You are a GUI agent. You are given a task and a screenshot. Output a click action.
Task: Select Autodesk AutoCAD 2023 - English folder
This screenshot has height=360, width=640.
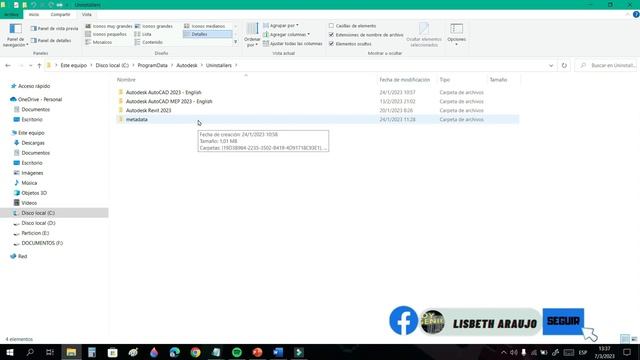click(x=163, y=92)
